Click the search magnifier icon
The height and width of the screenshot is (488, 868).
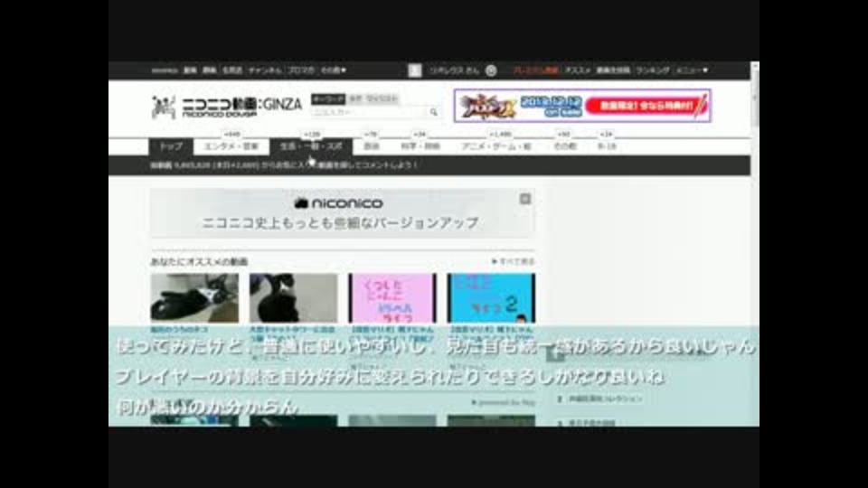tap(433, 112)
